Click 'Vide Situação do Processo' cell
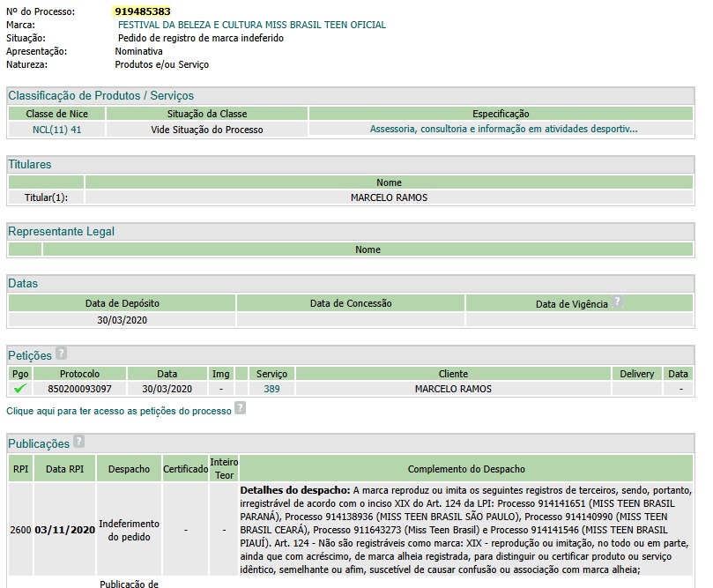 [207, 130]
